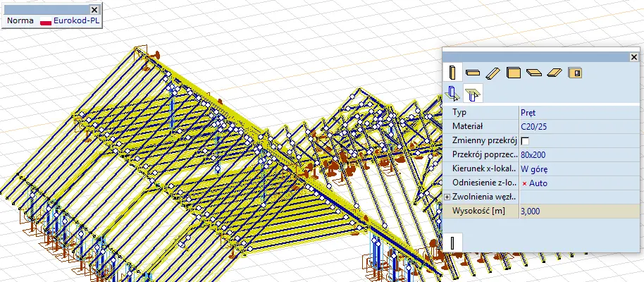The image size is (644, 282).
Task: Expand the Zwolnienia węzłów row
Action: pyautogui.click(x=447, y=197)
